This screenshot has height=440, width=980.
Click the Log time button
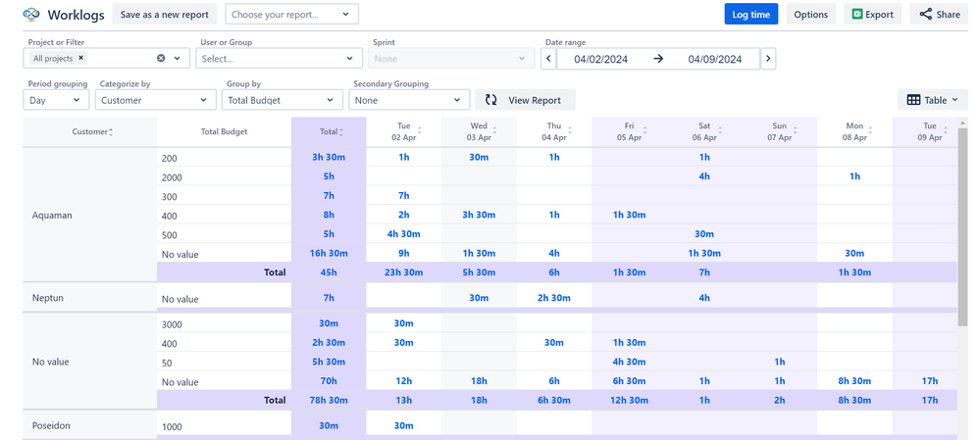pos(751,15)
